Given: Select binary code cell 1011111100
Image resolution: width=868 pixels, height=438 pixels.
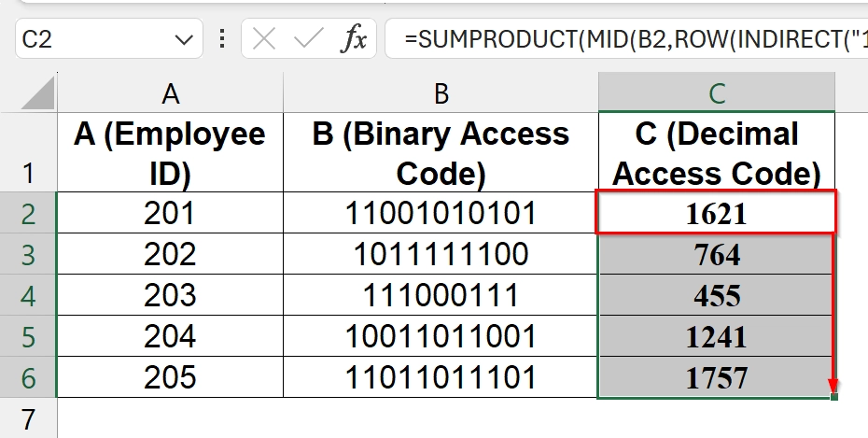Looking at the screenshot, I should [x=441, y=254].
